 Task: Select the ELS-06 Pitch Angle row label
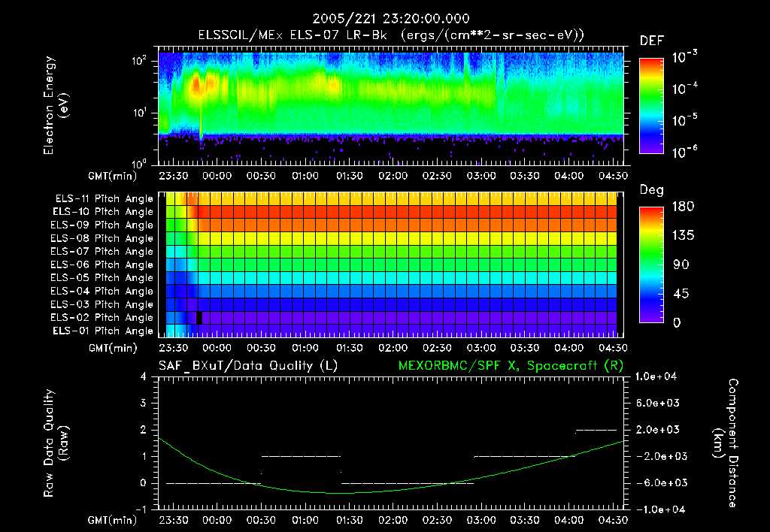pyautogui.click(x=102, y=264)
